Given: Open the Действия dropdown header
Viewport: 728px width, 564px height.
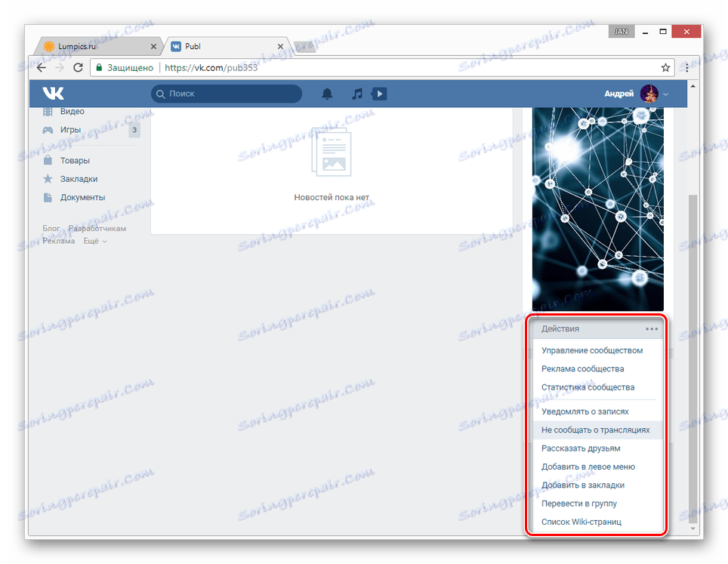Looking at the screenshot, I should (x=597, y=328).
